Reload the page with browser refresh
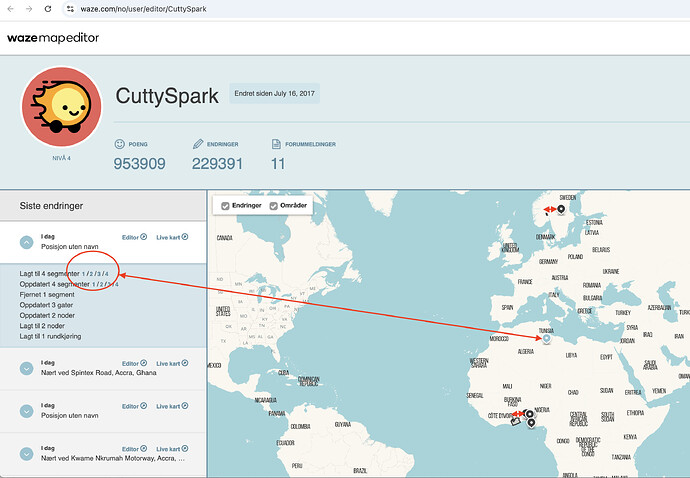Viewport: 690px width, 478px height. coord(50,8)
